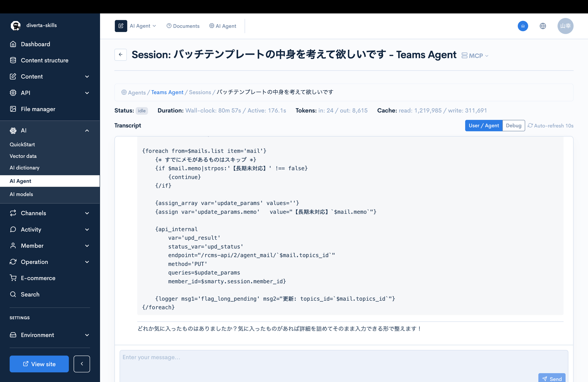Open the Dashboard home icon
Screen dimensions: 588x382
tap(13, 44)
